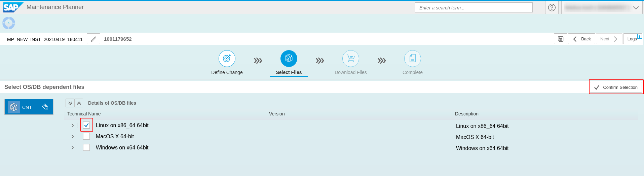
Task: Click the SAP logo
Action: coord(13,7)
